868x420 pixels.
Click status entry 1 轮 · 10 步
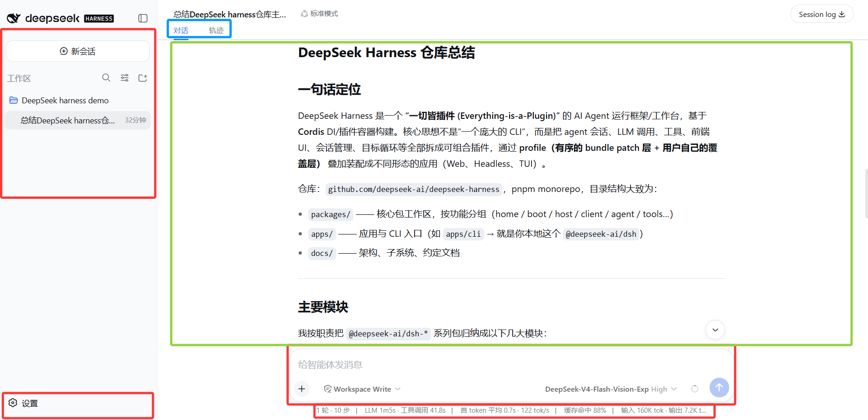(333, 410)
